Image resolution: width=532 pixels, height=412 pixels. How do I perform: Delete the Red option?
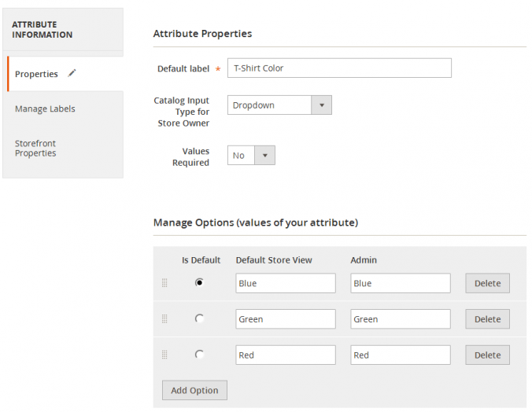[x=488, y=355]
